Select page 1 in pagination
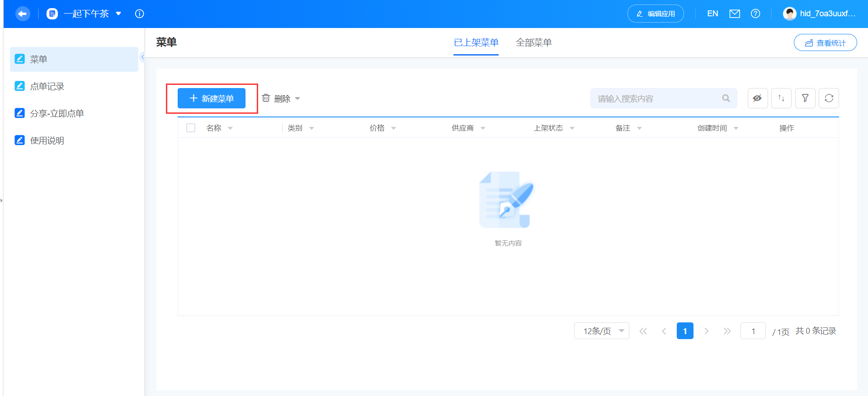Viewport: 868px width, 396px height. click(x=685, y=331)
